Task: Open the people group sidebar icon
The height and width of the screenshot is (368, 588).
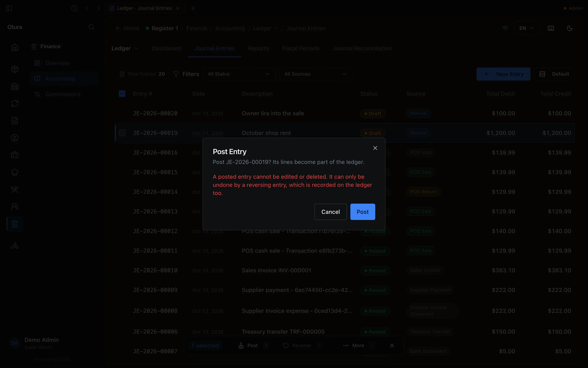Action: (x=15, y=206)
